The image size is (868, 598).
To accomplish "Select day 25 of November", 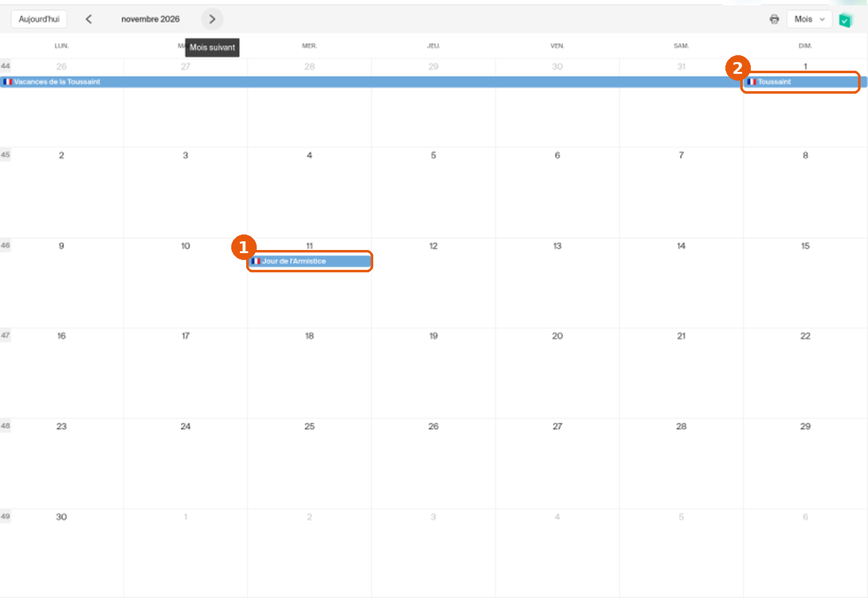I will 309,426.
